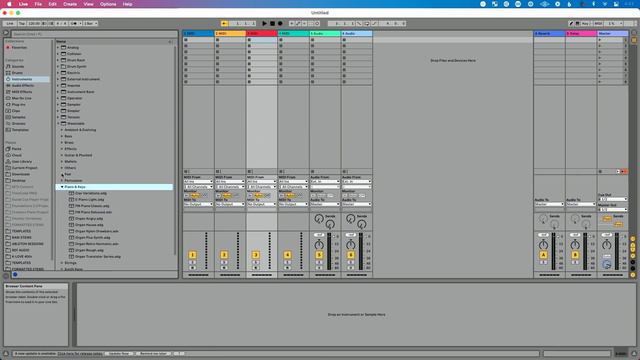Expand the Analog folder

tap(58, 48)
